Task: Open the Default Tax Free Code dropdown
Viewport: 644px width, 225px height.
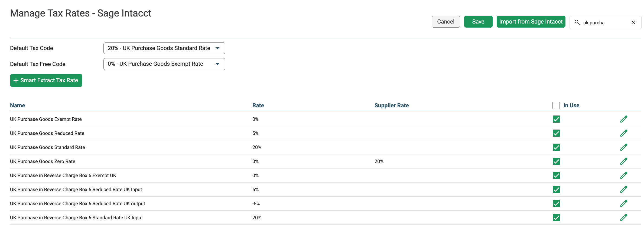Action: [164, 64]
